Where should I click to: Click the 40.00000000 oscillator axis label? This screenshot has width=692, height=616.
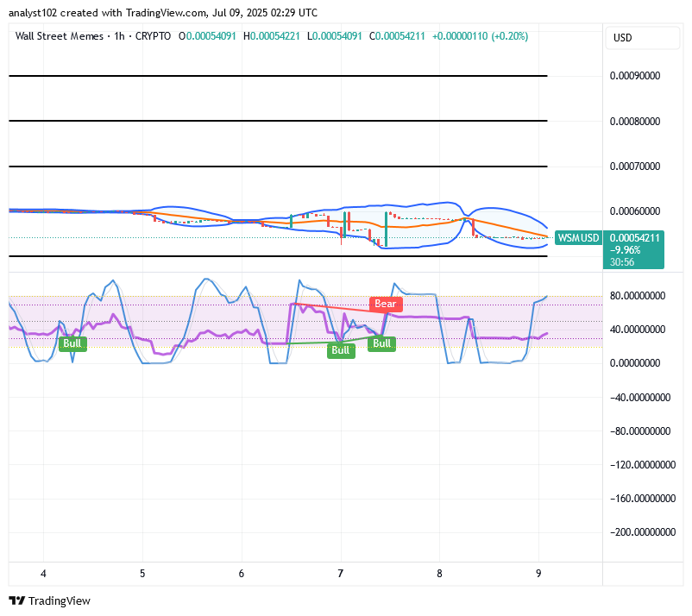click(x=638, y=330)
